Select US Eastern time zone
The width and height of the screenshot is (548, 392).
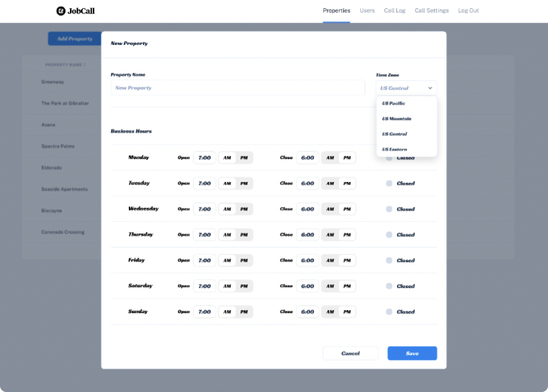395,149
